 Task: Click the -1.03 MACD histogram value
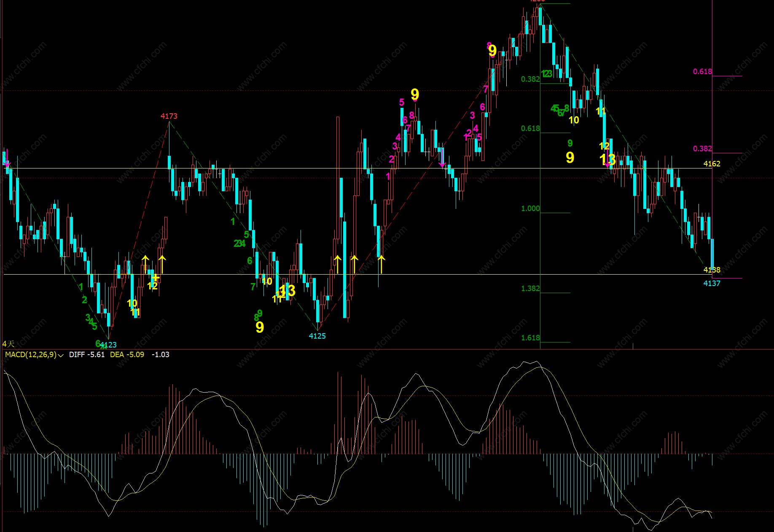point(160,355)
